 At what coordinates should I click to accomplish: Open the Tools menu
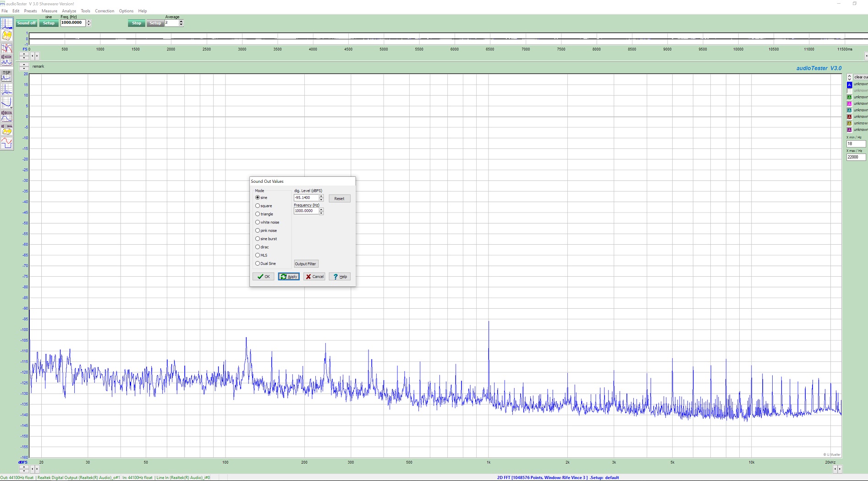click(x=86, y=11)
